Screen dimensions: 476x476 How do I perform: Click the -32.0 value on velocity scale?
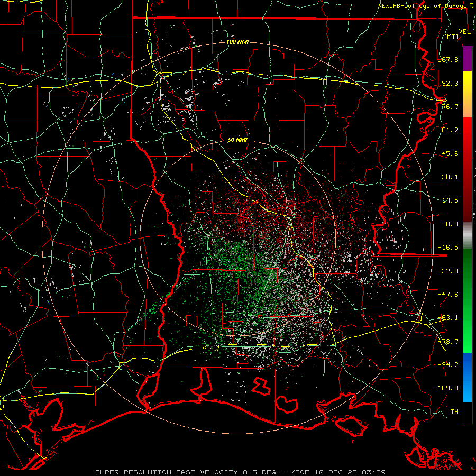[448, 271]
